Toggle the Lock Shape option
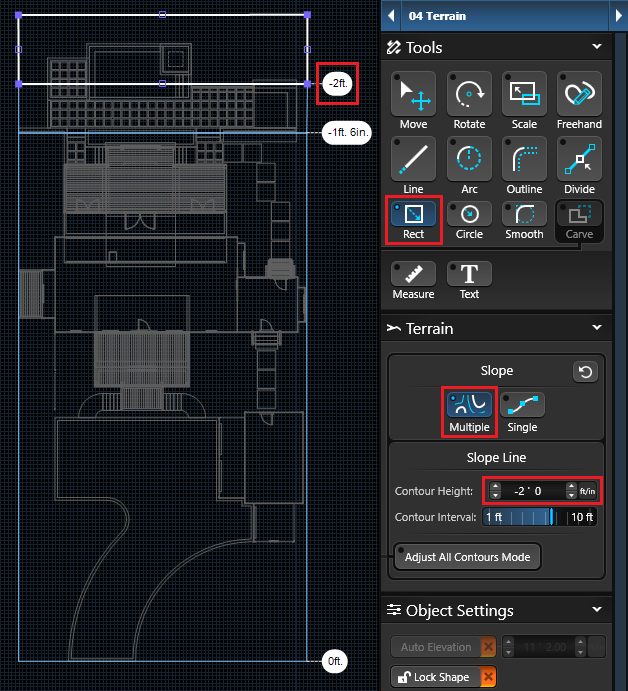Screen dimensions: 628x691 [442, 677]
